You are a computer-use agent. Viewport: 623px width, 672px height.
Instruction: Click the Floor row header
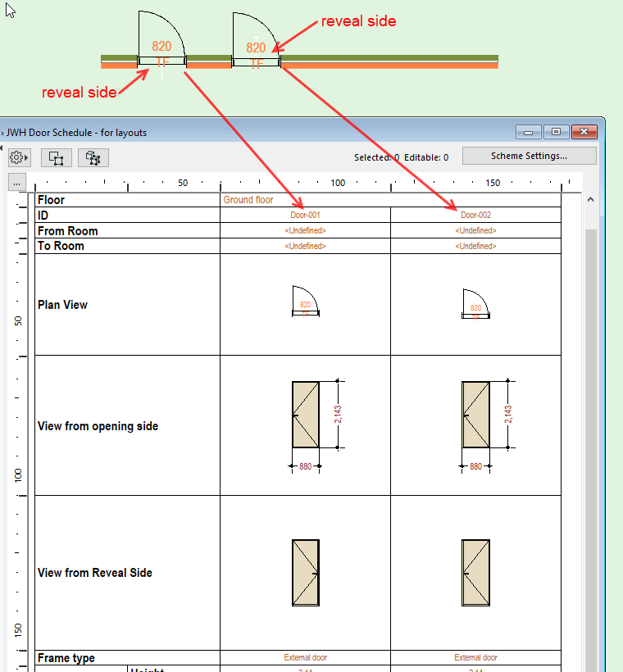point(127,200)
